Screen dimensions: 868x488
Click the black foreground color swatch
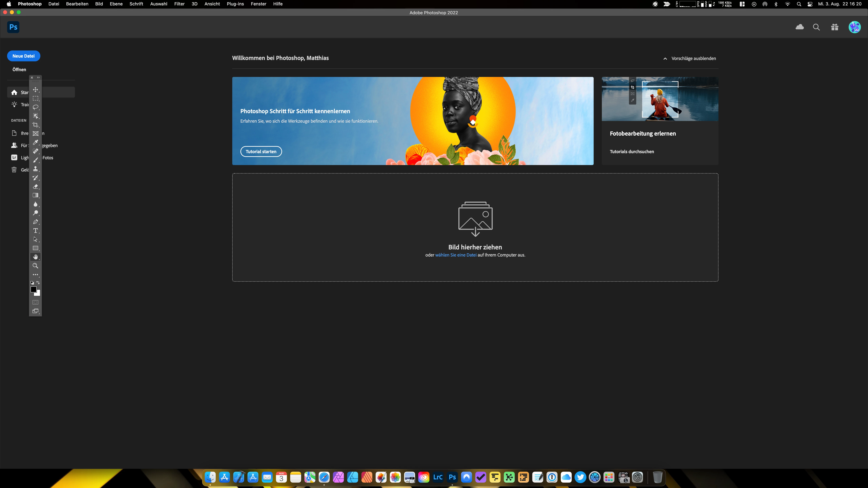pyautogui.click(x=33, y=289)
